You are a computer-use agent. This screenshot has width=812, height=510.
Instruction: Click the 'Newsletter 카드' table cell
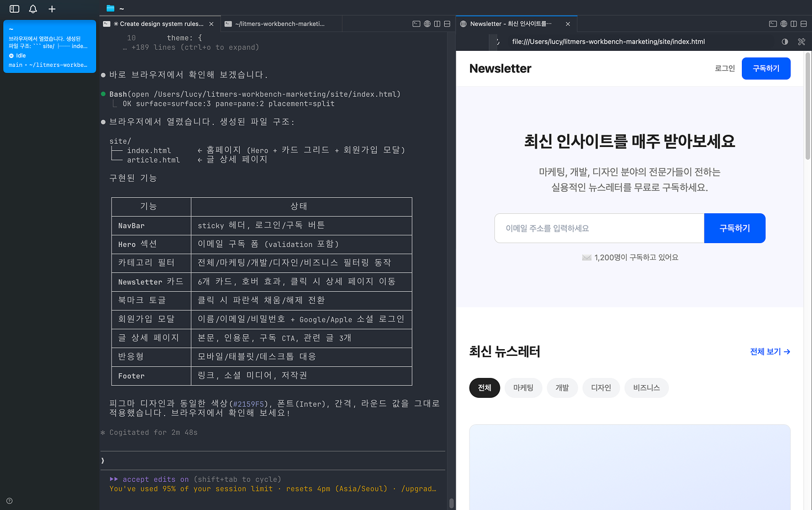coord(151,282)
